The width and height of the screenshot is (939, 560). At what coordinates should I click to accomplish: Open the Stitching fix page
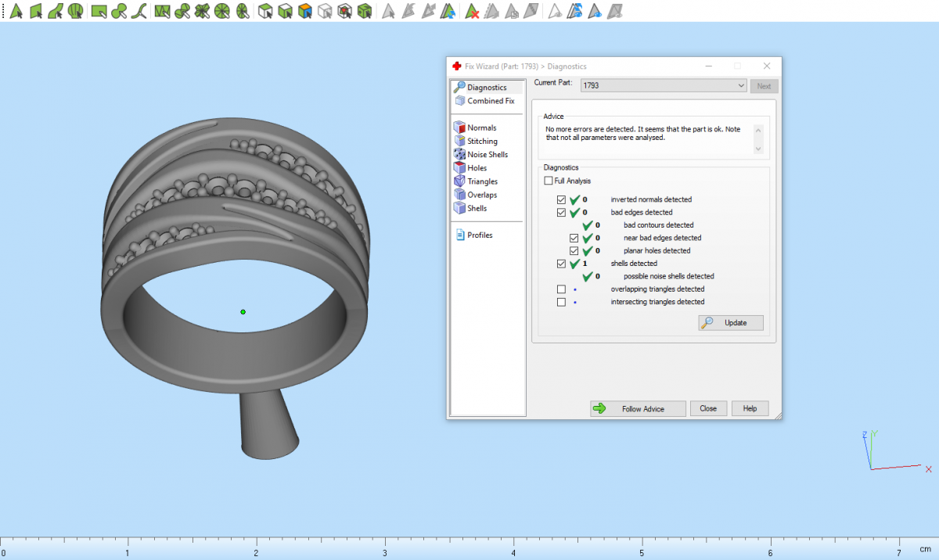coord(482,142)
